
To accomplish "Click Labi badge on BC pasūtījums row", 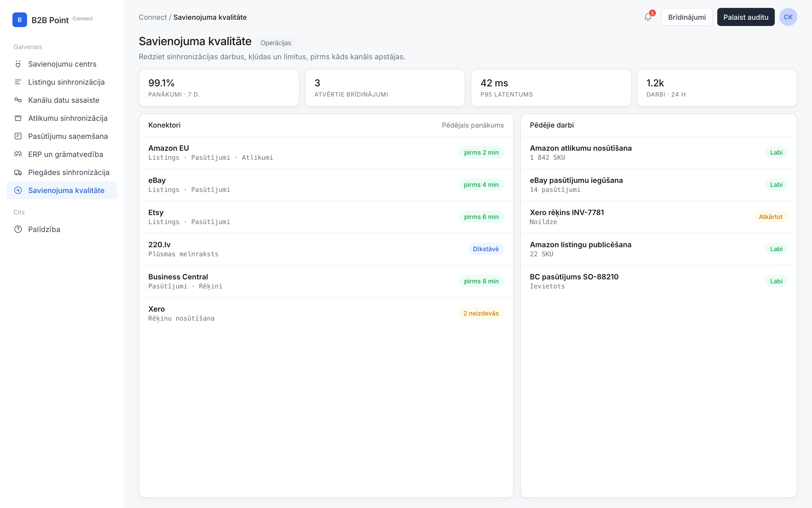I will [x=776, y=281].
